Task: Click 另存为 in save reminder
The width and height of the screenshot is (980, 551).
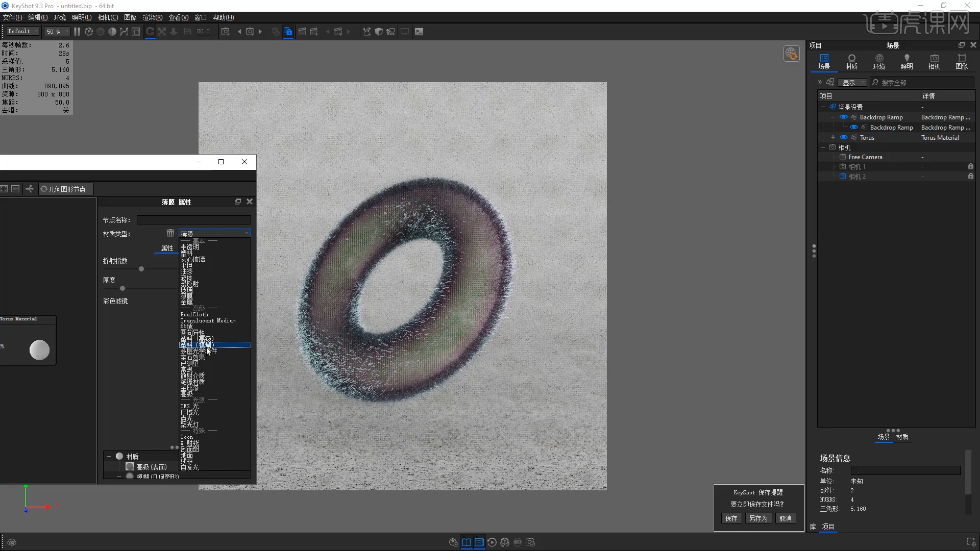Action: (758, 518)
